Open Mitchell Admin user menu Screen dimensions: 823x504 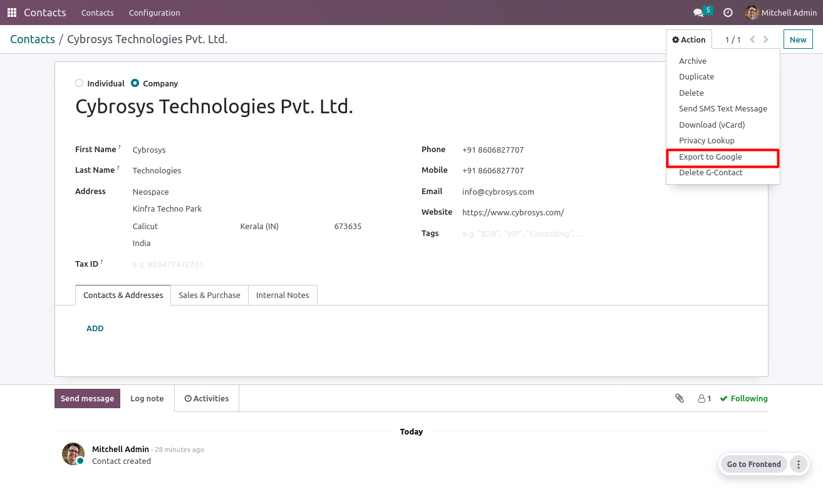[781, 13]
